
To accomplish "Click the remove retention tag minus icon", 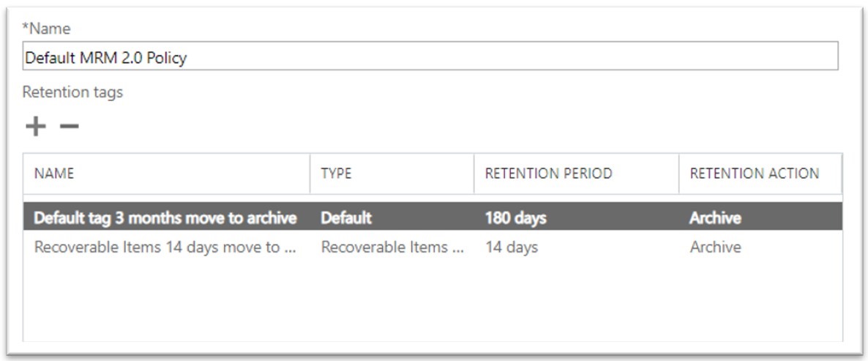I will tap(69, 127).
